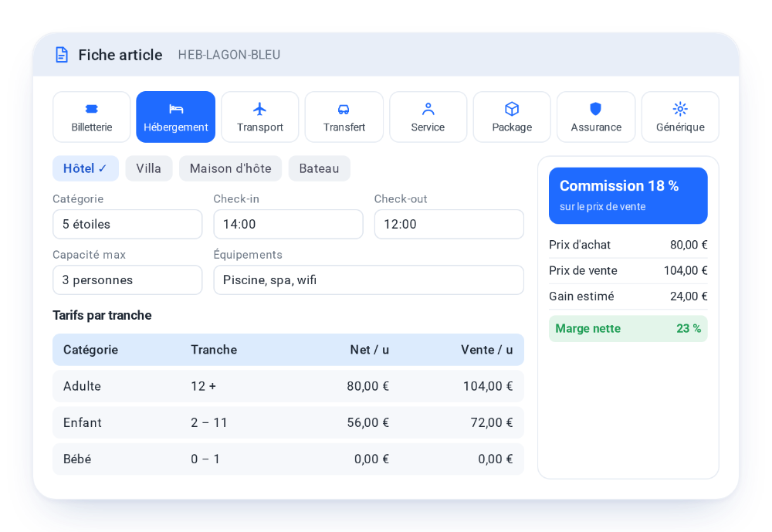Select the Adulte row label
Image resolution: width=772 pixels, height=532 pixels.
click(83, 386)
